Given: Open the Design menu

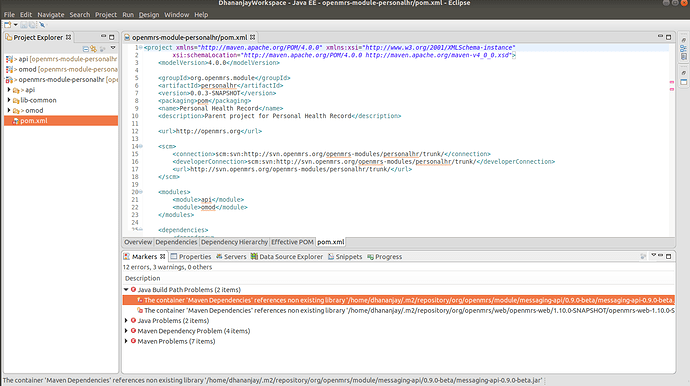Looking at the screenshot, I should click(x=149, y=15).
